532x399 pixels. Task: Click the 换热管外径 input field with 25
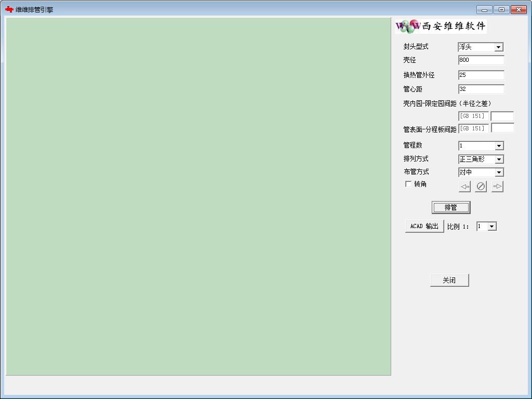click(481, 75)
